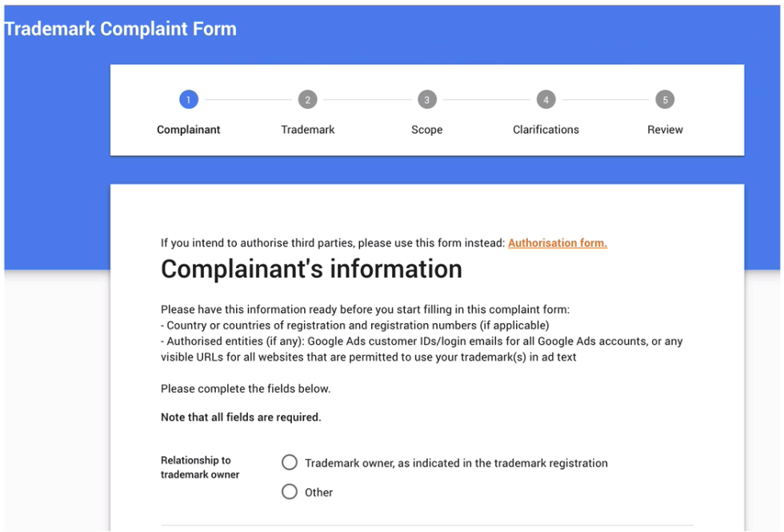Click the 'Trademark owner, as indicated' option text
Viewport: 784px width, 532px height.
[x=457, y=463]
